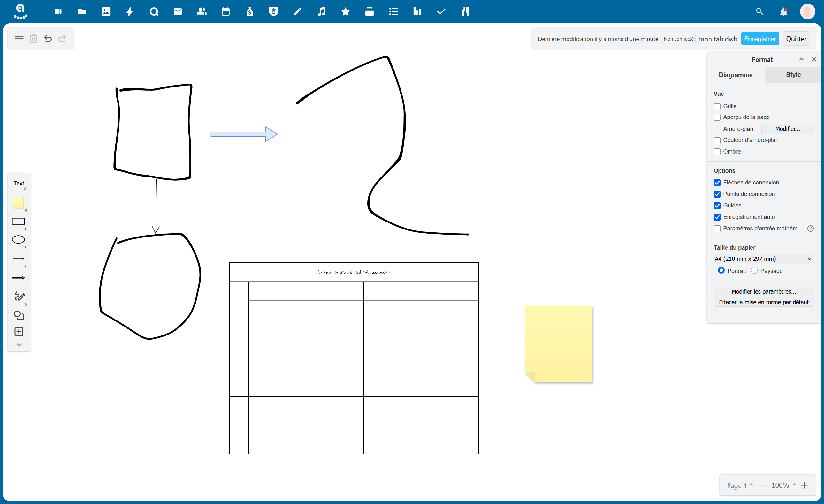Viewport: 824px width, 504px height.
Task: Open the shapes library icon
Action: [19, 315]
